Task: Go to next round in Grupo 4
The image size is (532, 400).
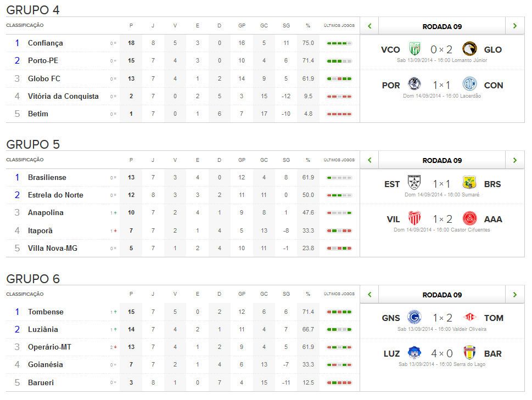Action: tap(514, 26)
